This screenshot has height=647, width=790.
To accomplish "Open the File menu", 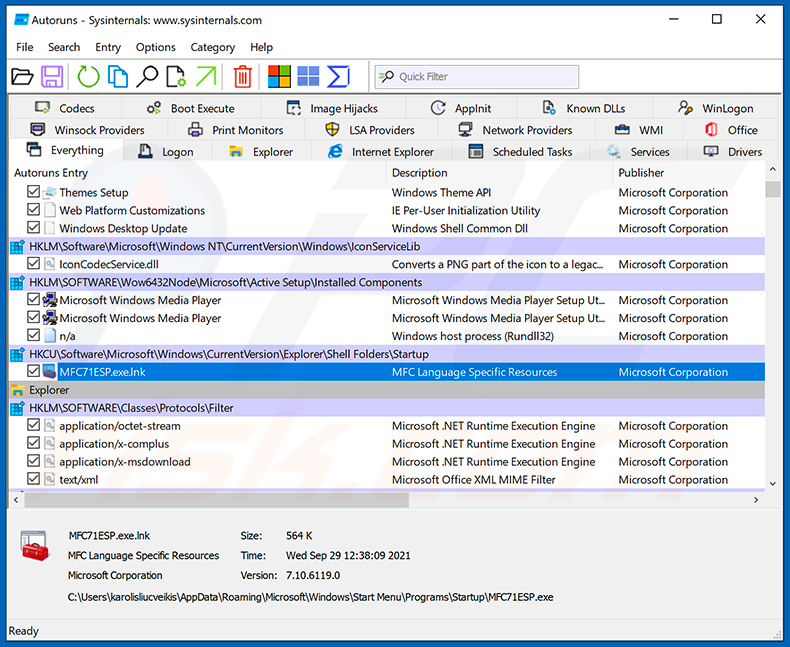I will [x=25, y=47].
